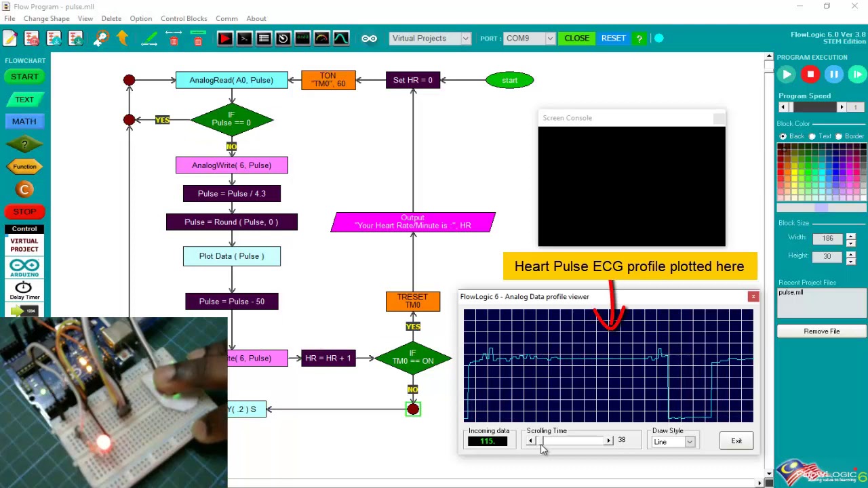Viewport: 868px width, 488px height.
Task: Add a STOP block from palette
Action: 24,211
